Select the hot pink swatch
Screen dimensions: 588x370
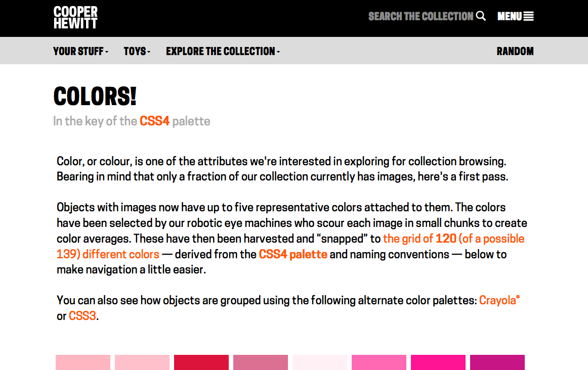click(379, 362)
